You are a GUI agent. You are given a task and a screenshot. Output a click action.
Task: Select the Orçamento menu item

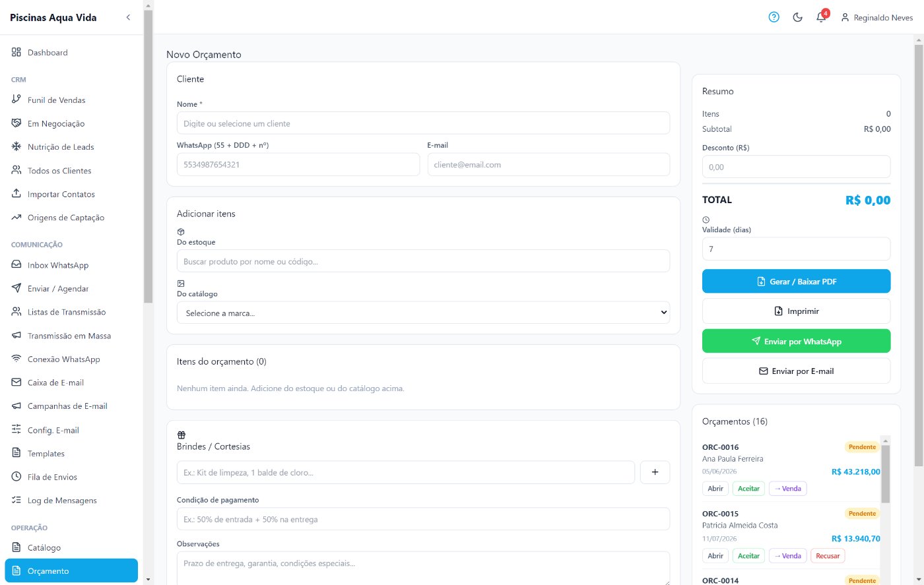pos(71,571)
